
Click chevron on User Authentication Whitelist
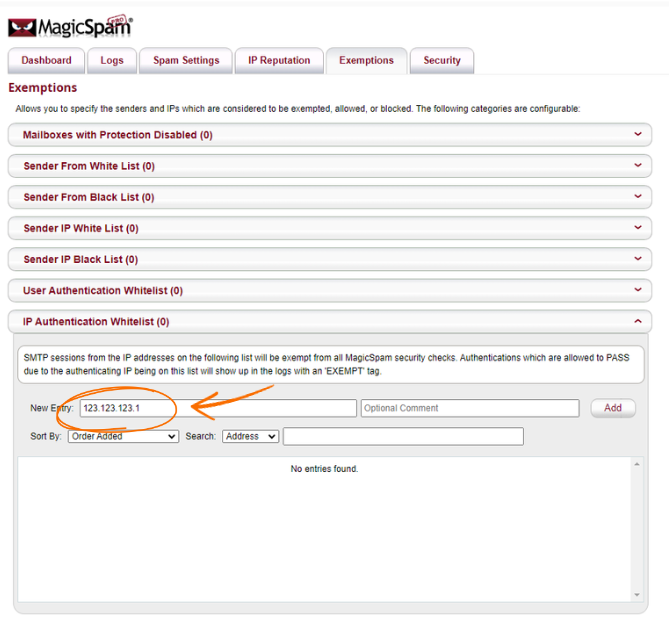click(x=638, y=290)
